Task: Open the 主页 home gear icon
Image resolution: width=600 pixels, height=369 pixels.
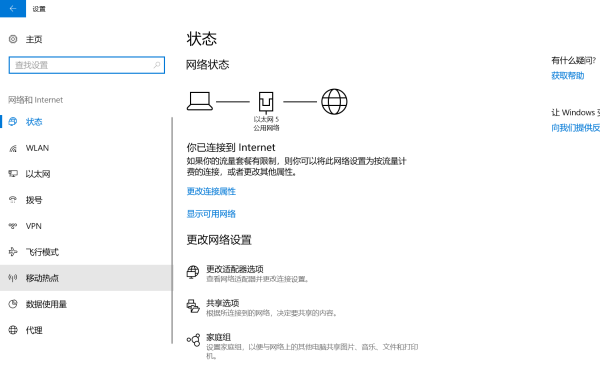Action: pos(13,39)
